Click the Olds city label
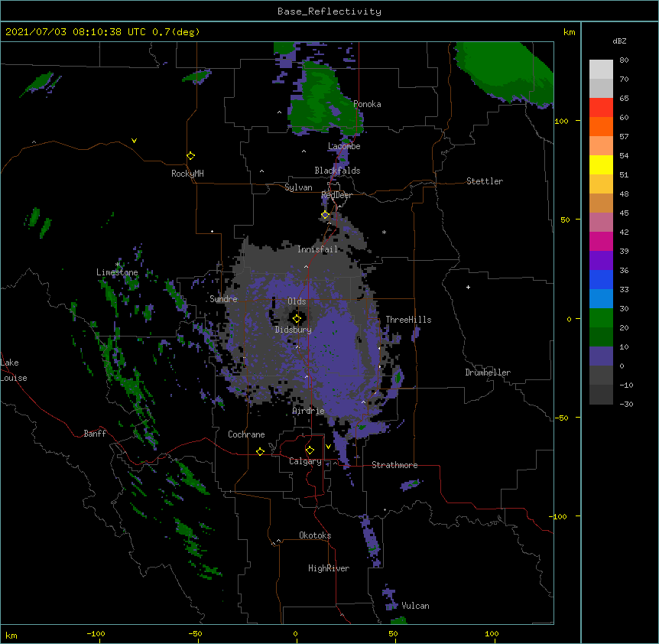The image size is (659, 644). pyautogui.click(x=297, y=301)
